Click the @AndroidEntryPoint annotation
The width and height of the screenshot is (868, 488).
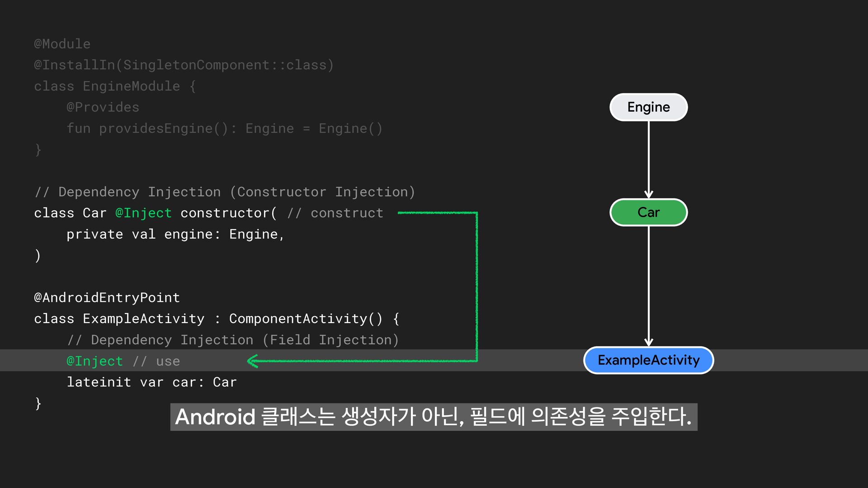coord(107,297)
